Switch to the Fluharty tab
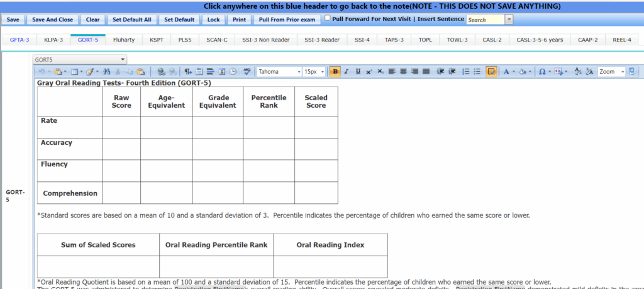The height and width of the screenshot is (289, 644). click(123, 40)
